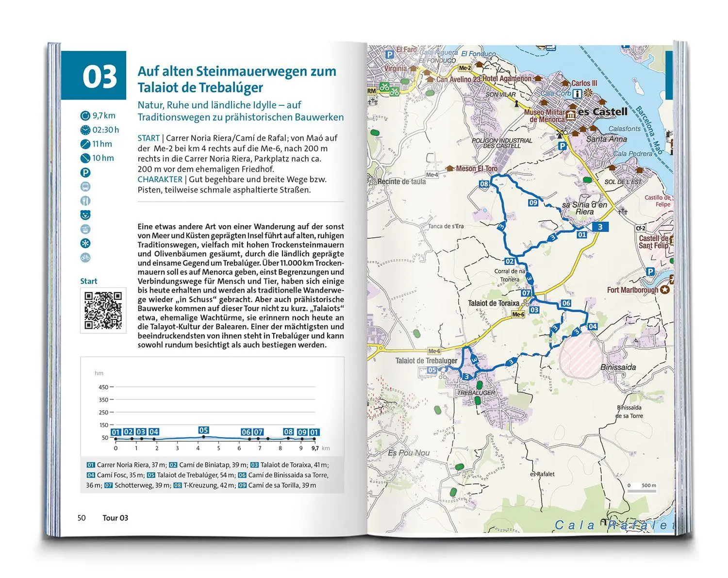Click the distance icon beside 9,7 km
The height and width of the screenshot is (578, 728).
[x=85, y=116]
